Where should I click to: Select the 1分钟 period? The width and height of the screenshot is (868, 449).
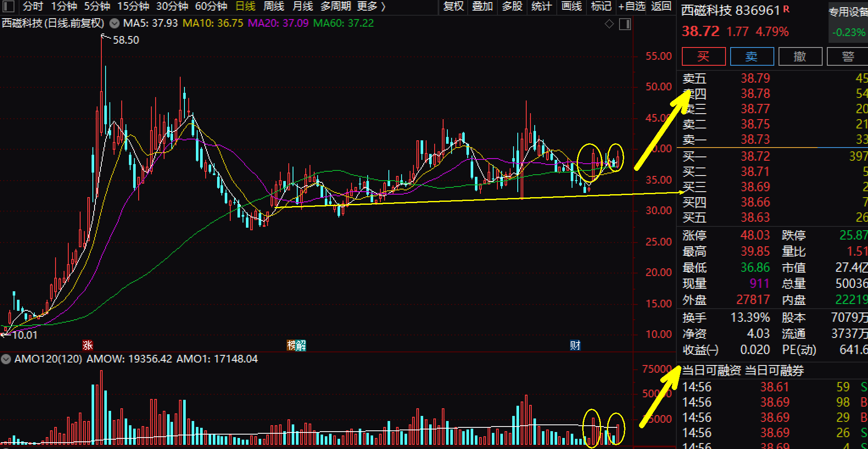point(64,6)
